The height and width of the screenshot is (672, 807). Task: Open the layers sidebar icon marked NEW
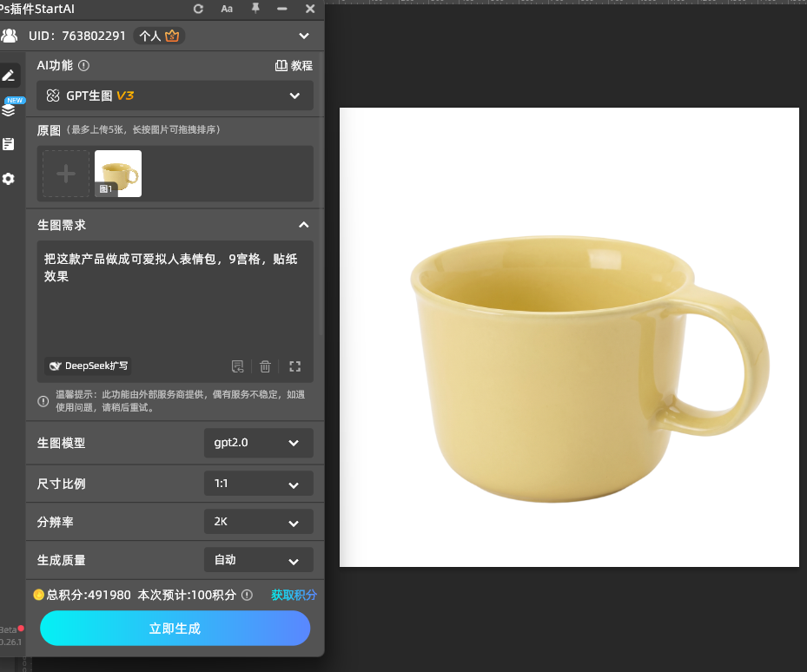[x=9, y=109]
